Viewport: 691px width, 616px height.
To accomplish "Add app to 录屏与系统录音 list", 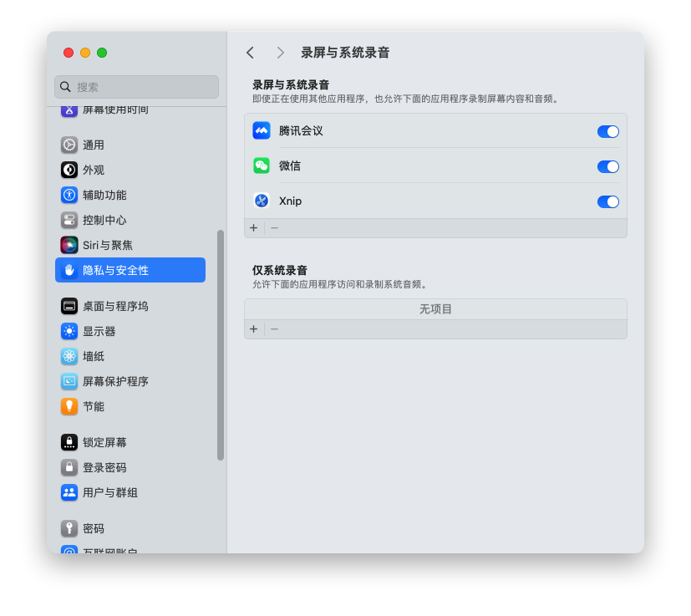I will pyautogui.click(x=254, y=228).
